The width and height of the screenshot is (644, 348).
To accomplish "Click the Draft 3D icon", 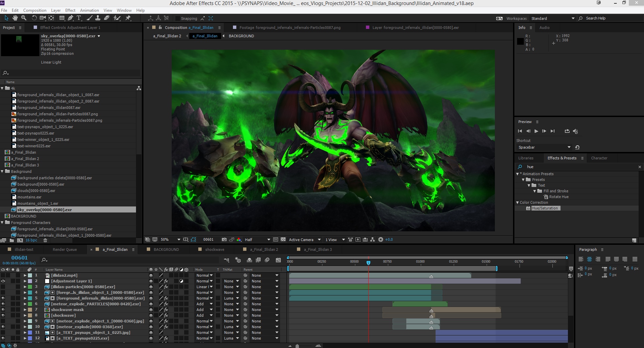I will 238,260.
